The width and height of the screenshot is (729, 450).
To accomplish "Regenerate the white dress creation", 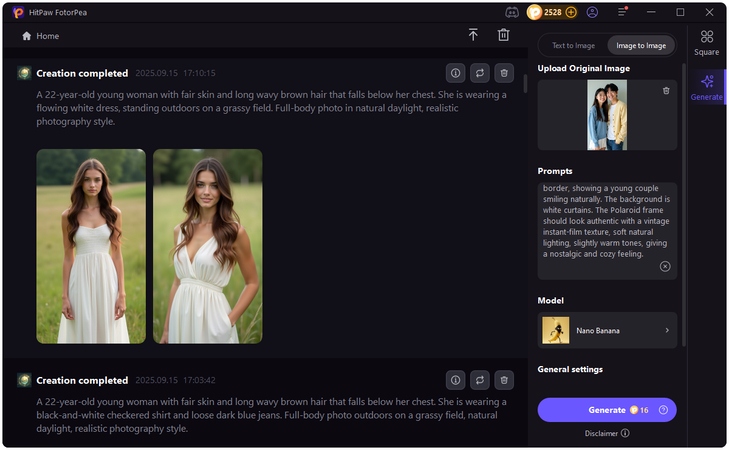I will tap(480, 73).
